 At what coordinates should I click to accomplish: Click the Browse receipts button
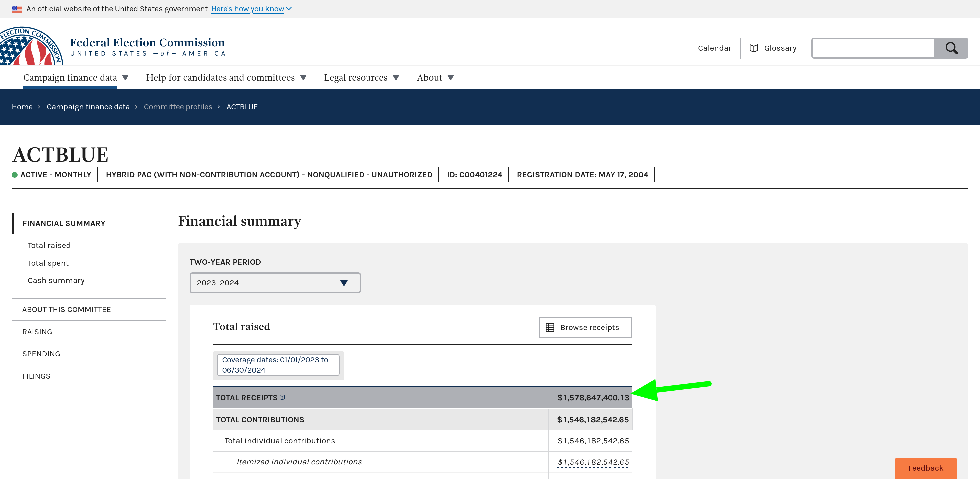[585, 327]
